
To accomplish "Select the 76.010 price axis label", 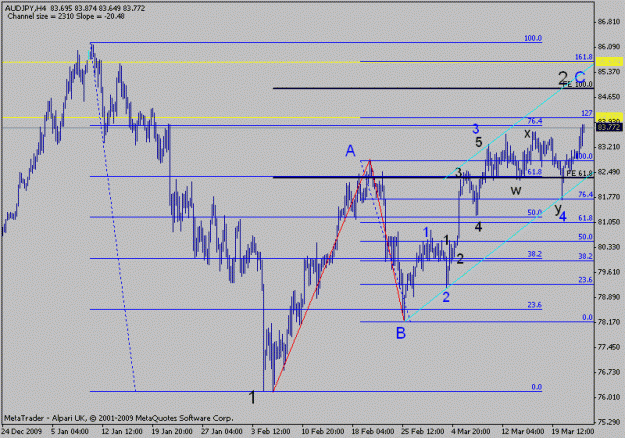I will [609, 397].
